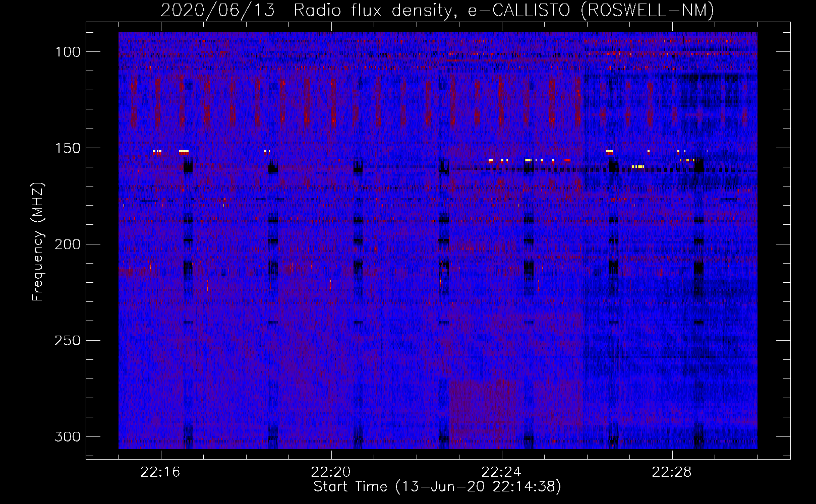Screen dimensions: 816x504
Task: Click the 22:20 time tick label
Action: click(x=331, y=472)
